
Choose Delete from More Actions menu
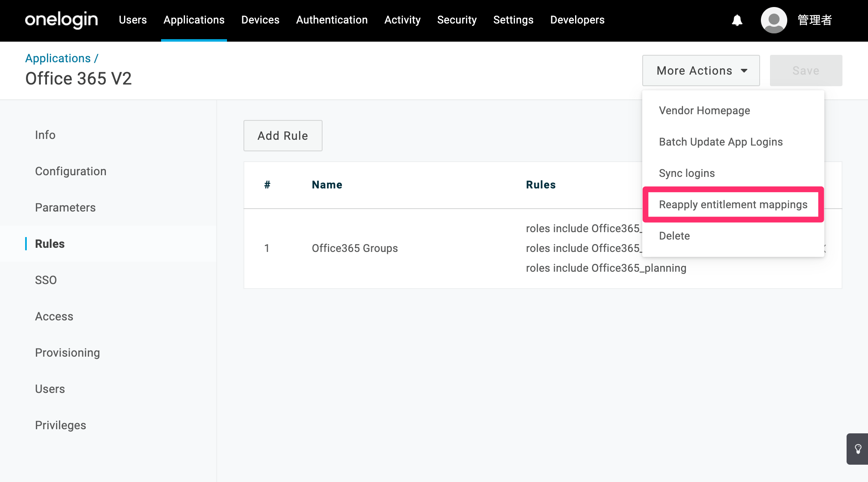tap(674, 236)
